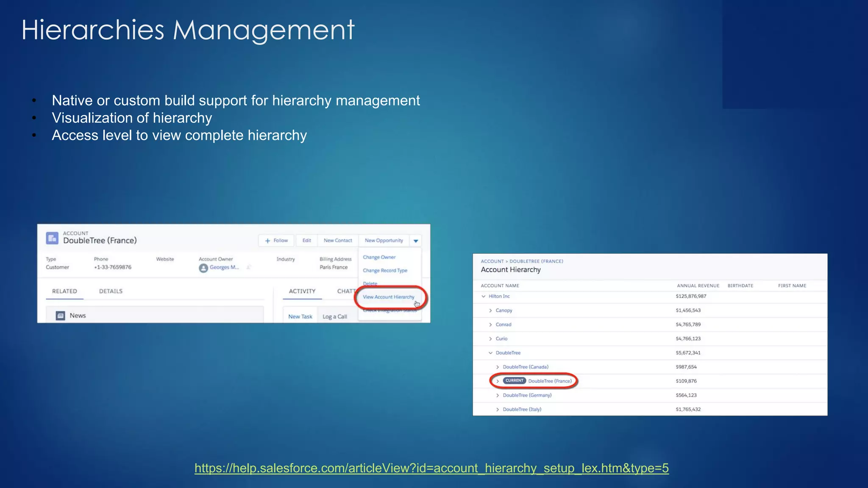Click the Birthdate column header
Viewport: 868px width, 488px height.
click(x=740, y=286)
